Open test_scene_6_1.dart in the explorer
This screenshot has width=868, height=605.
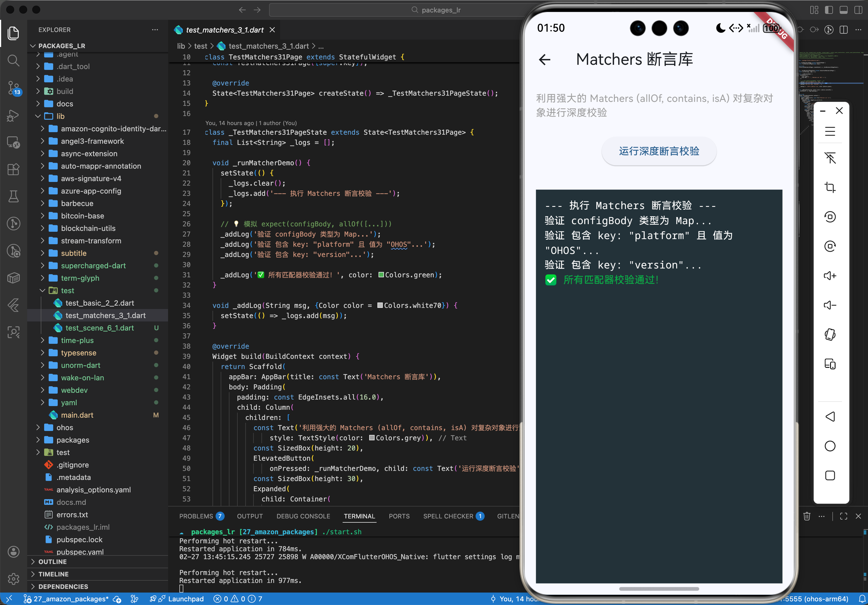click(99, 328)
